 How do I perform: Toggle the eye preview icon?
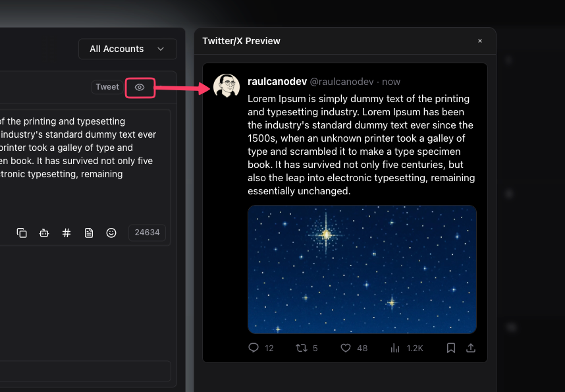point(140,87)
